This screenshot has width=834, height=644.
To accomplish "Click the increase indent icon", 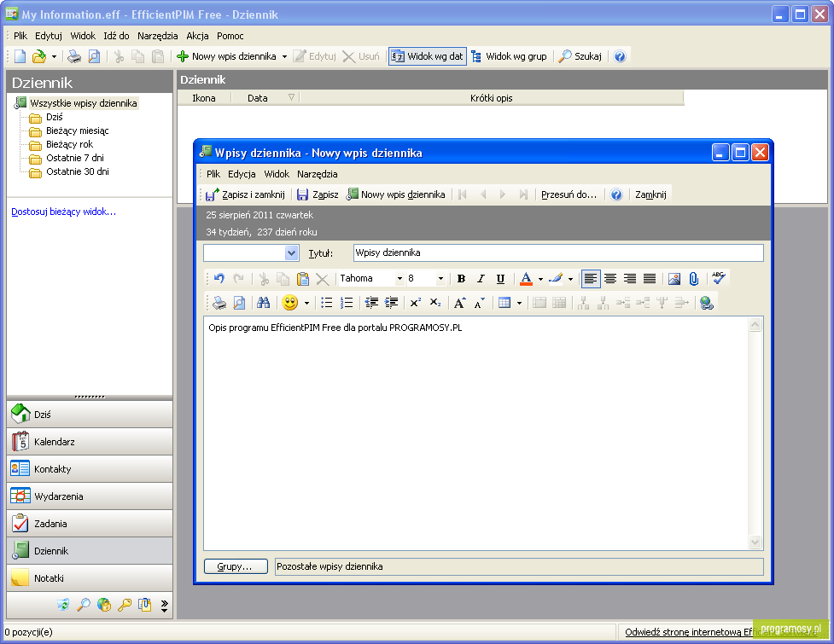I will coord(391,303).
